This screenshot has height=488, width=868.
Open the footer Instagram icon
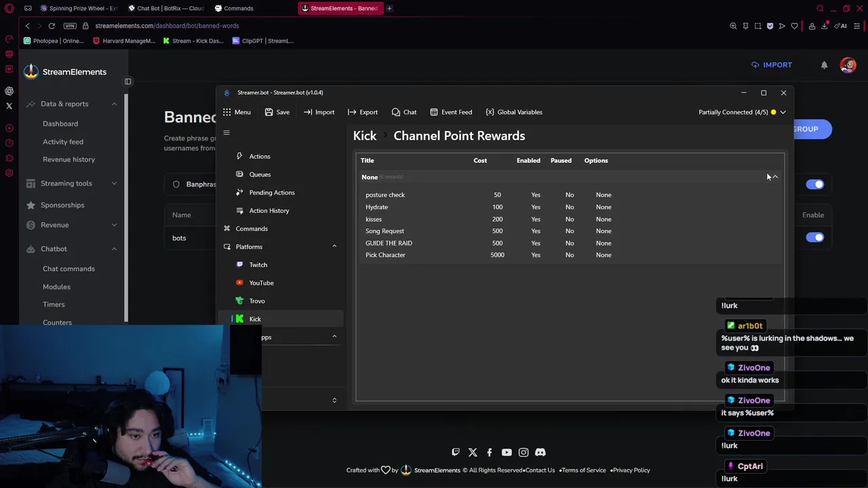point(524,452)
